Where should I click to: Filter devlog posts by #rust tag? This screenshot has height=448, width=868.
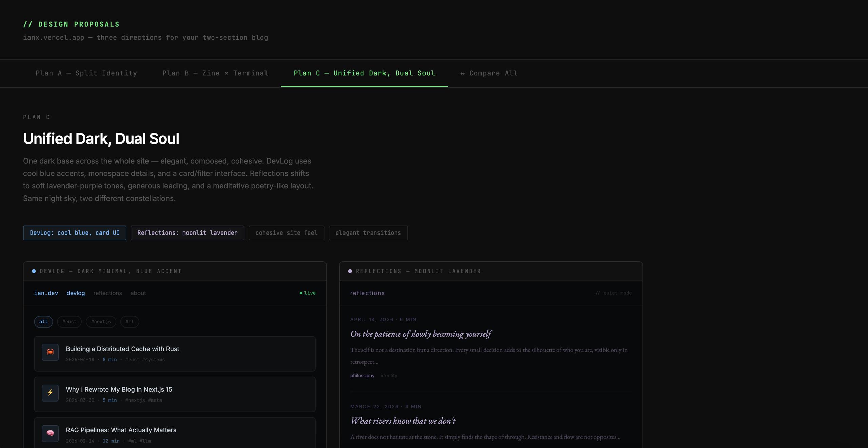pos(69,322)
